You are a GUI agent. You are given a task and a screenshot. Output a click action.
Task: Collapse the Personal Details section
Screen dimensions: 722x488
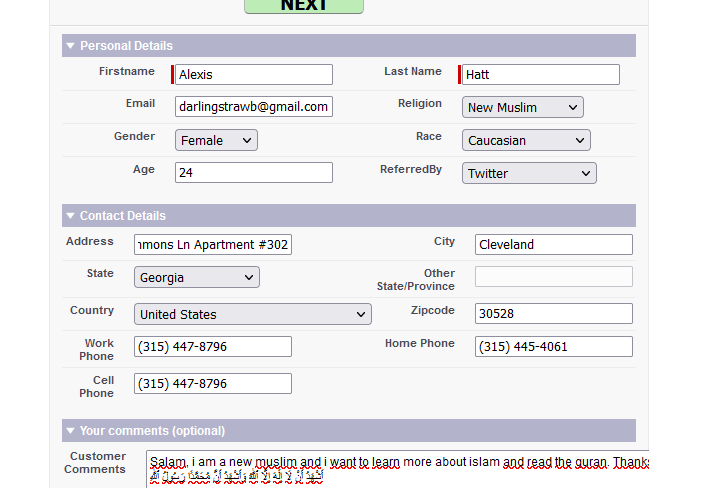coord(70,46)
